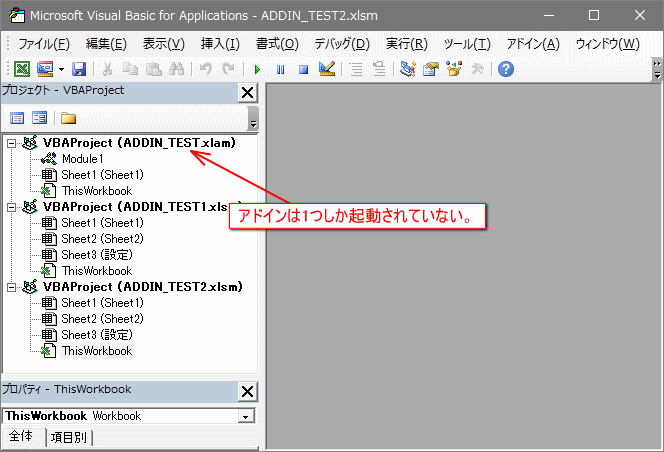Click the Copy toolbar icon
The image size is (664, 452).
coord(130,69)
